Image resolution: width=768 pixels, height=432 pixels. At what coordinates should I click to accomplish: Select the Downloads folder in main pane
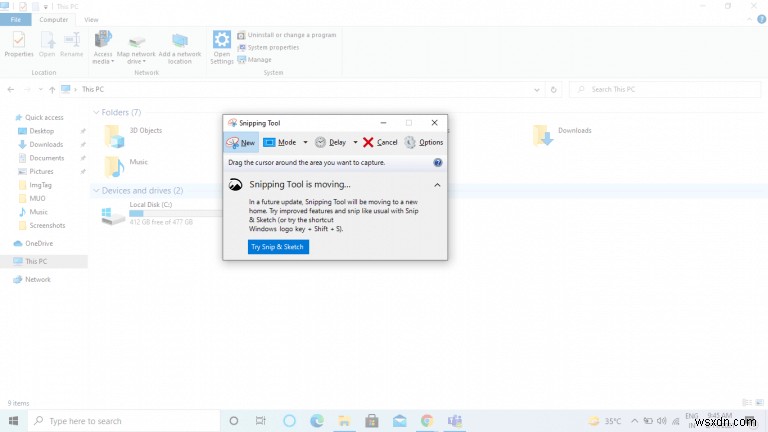(562, 135)
